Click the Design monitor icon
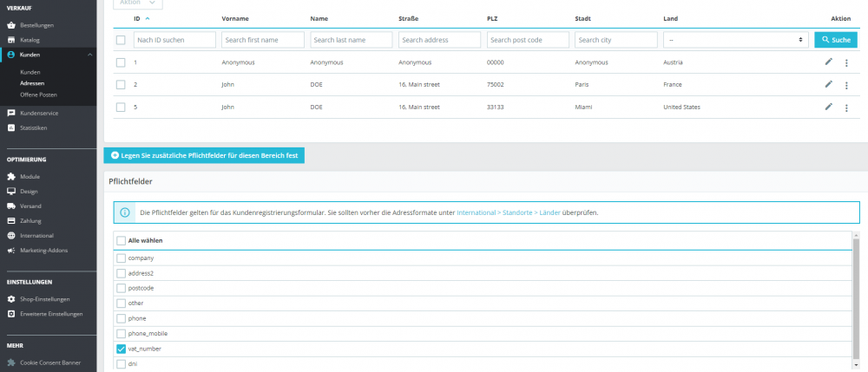Viewport: 868px width, 372px height. click(10, 192)
